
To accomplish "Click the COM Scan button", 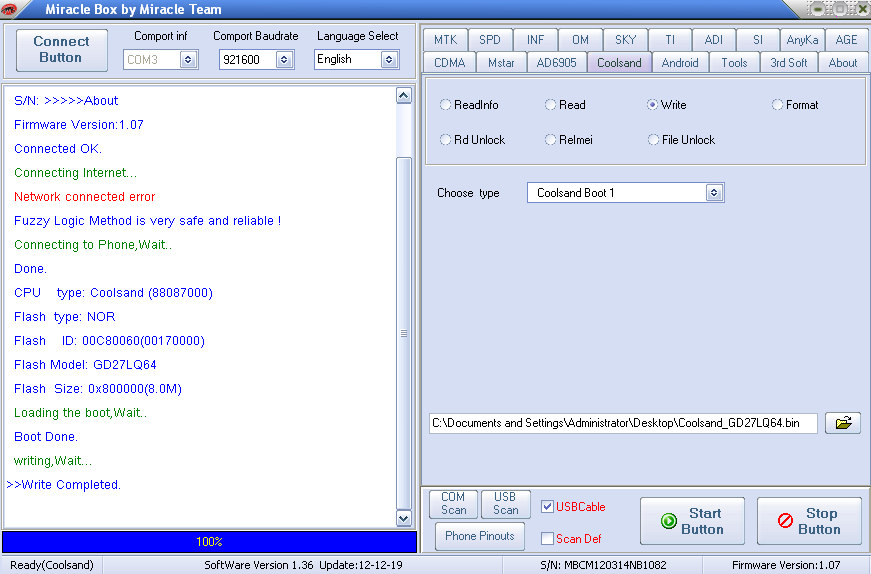I will point(453,503).
